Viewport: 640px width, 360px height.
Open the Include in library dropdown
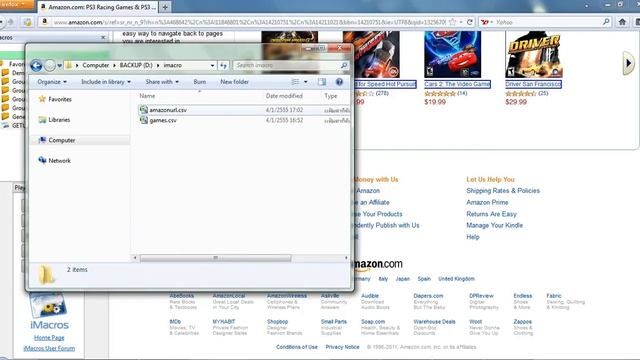pos(106,82)
